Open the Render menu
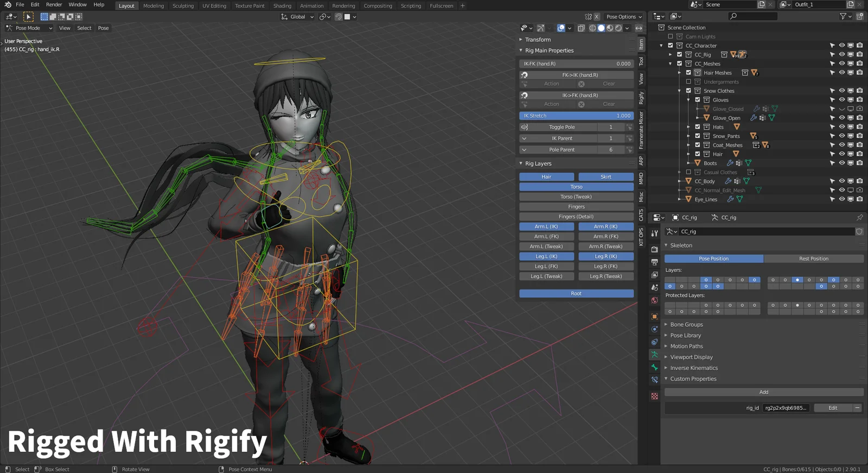Image resolution: width=868 pixels, height=473 pixels. pyautogui.click(x=54, y=5)
